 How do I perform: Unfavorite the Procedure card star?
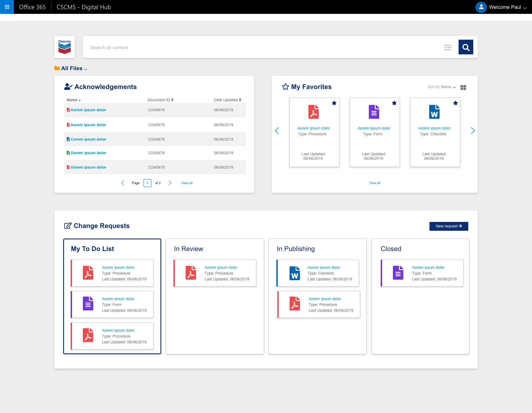[x=334, y=103]
